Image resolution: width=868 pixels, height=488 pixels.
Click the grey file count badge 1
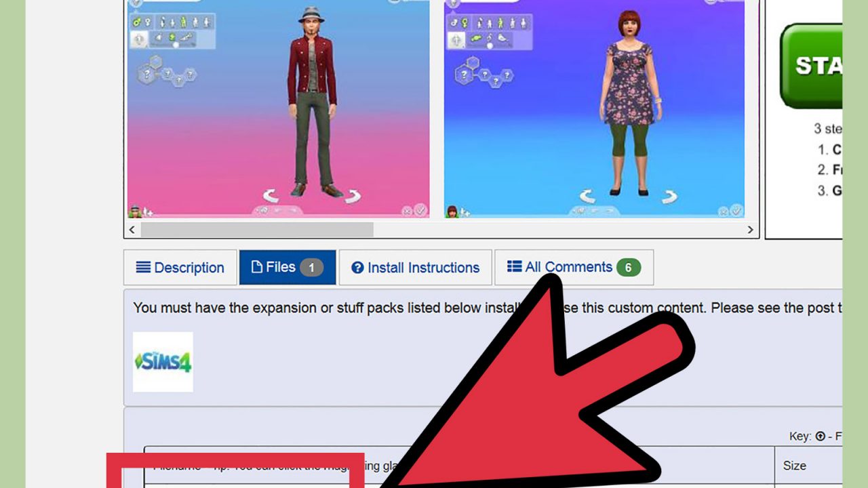(311, 268)
